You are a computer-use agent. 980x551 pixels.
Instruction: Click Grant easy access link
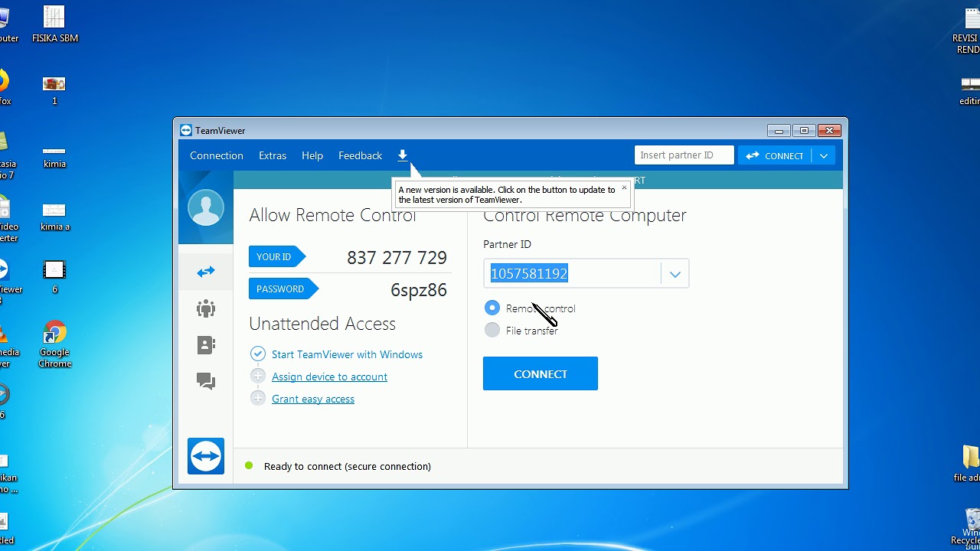(x=313, y=399)
